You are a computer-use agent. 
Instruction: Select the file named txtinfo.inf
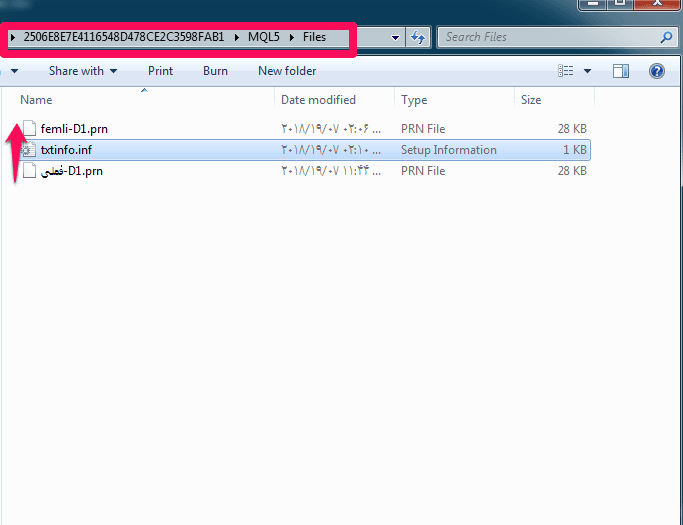tap(66, 150)
